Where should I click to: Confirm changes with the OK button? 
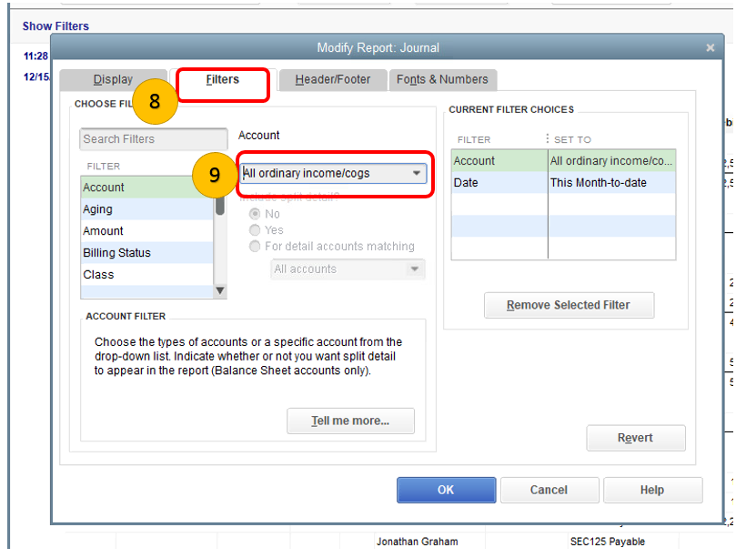(446, 490)
